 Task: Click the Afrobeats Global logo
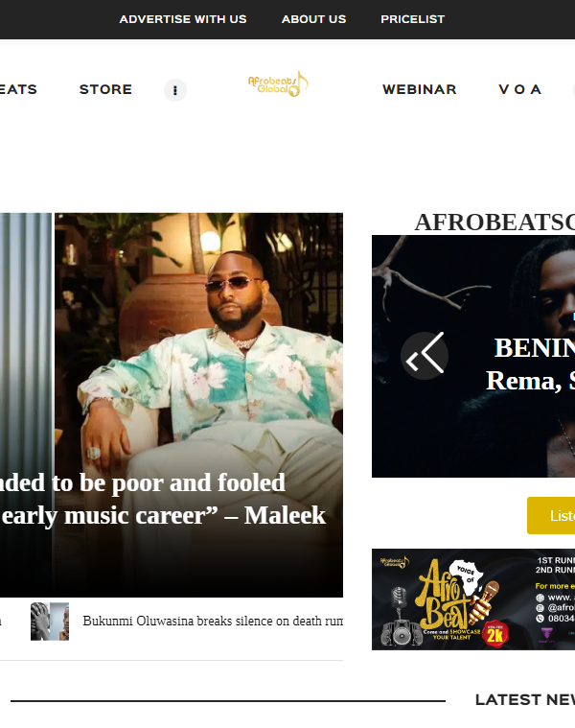coord(278,84)
